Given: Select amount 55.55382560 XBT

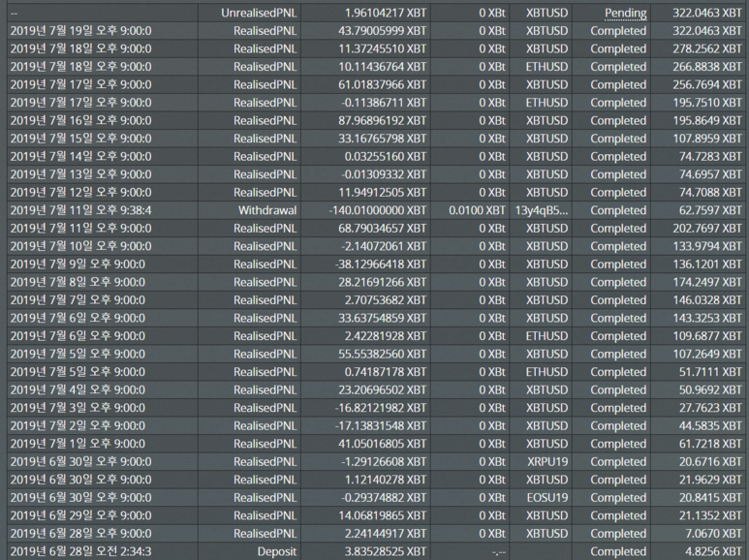Looking at the screenshot, I should [x=382, y=354].
